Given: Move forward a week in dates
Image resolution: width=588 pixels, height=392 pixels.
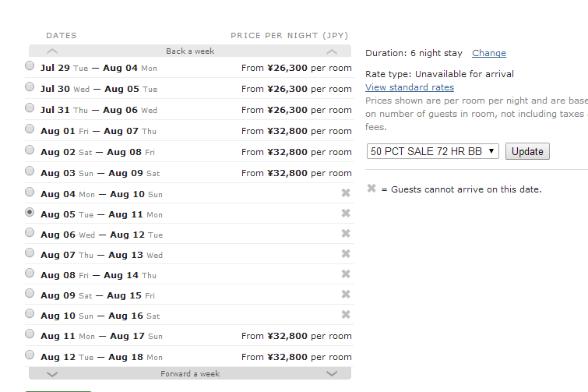Looking at the screenshot, I should point(190,374).
